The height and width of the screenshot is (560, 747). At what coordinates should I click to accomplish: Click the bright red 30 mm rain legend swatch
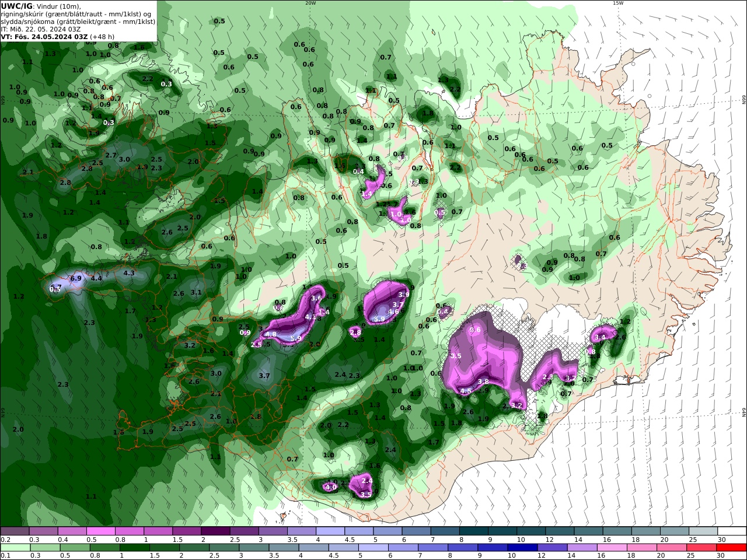coord(731,548)
